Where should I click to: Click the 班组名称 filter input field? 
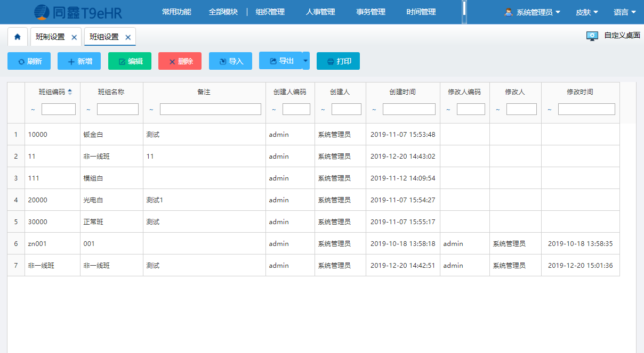pos(117,109)
